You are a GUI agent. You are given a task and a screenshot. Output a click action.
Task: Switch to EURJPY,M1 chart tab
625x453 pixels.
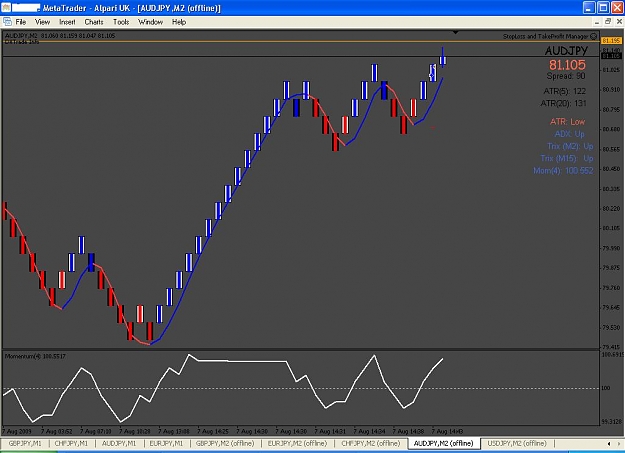(166, 443)
